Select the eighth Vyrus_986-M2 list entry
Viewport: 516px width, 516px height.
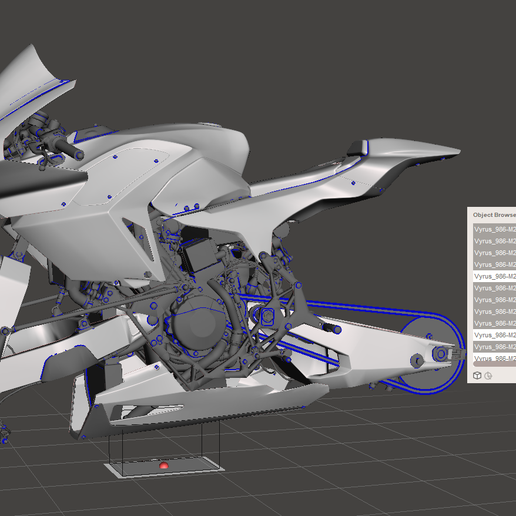pyautogui.click(x=494, y=311)
